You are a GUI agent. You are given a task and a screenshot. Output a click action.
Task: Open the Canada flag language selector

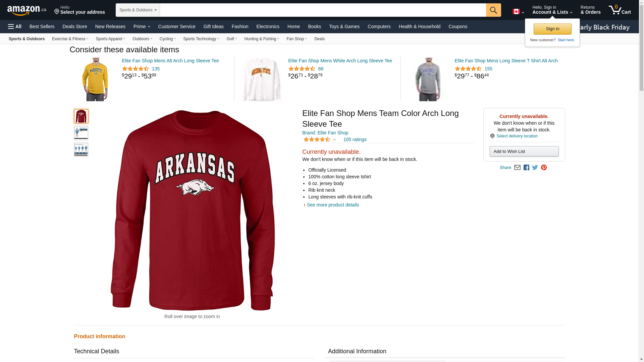coord(518,12)
